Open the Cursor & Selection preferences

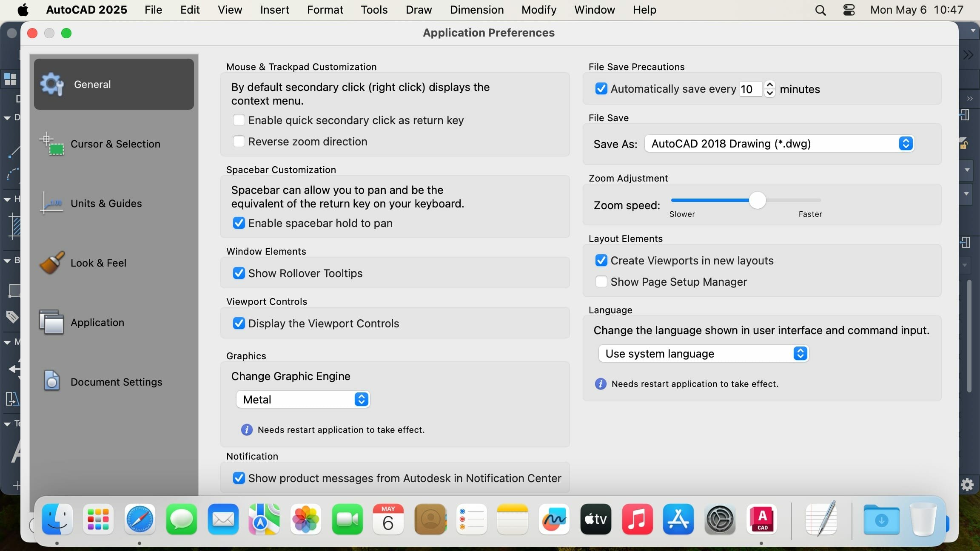click(114, 144)
